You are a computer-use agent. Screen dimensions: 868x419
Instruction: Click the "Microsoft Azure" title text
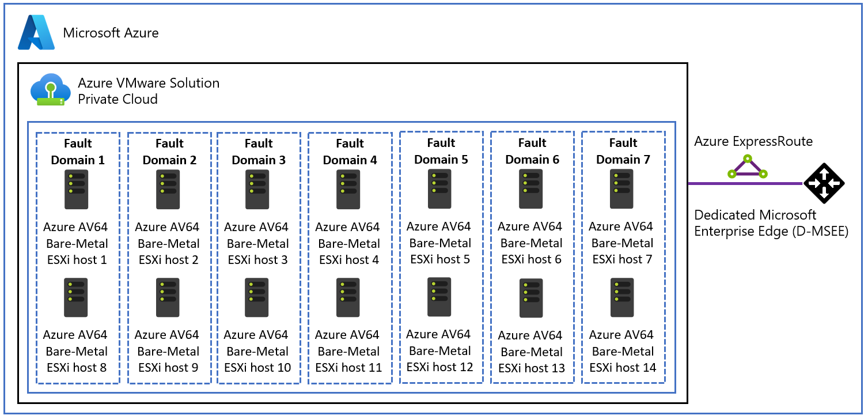click(111, 33)
